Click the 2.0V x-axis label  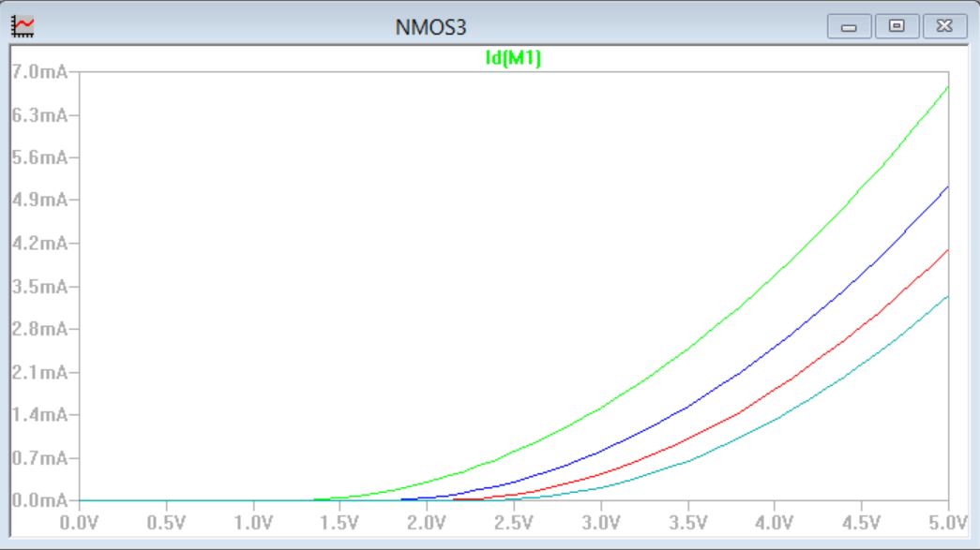[427, 523]
